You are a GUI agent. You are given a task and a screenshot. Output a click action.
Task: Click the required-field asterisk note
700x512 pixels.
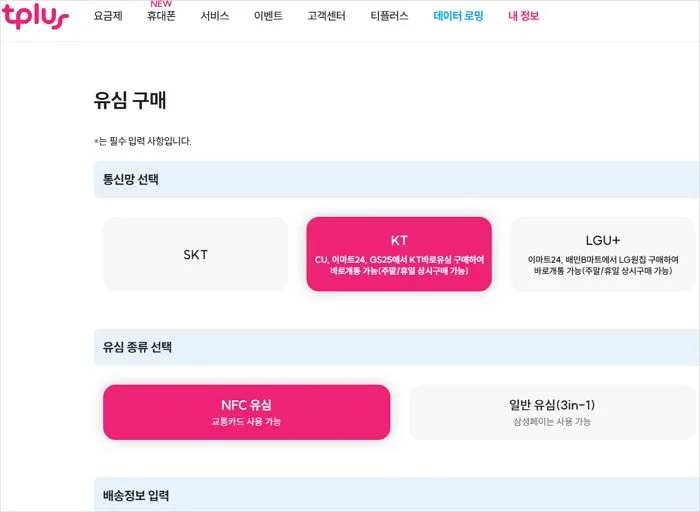(x=142, y=141)
